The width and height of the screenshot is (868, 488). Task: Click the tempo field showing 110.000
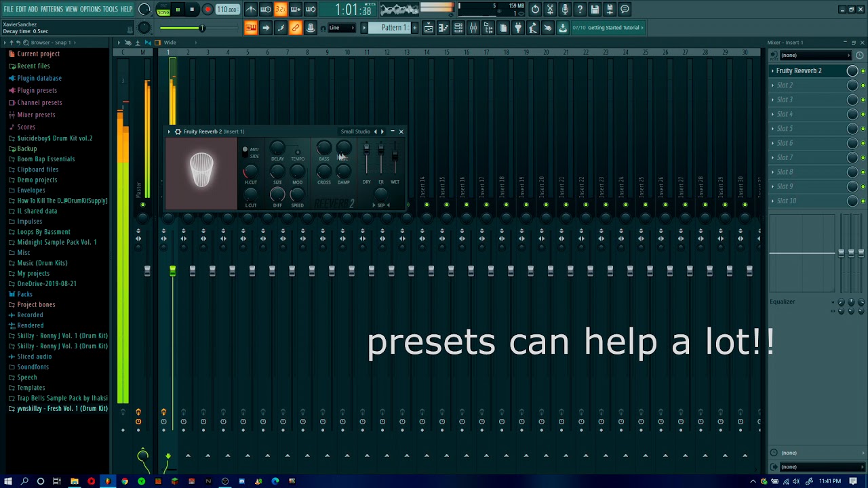[227, 9]
